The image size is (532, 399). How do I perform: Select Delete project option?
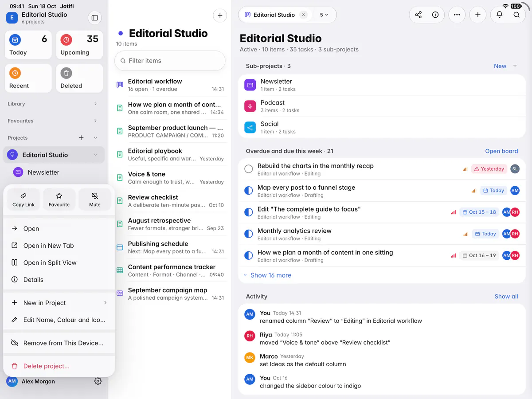coord(59,366)
